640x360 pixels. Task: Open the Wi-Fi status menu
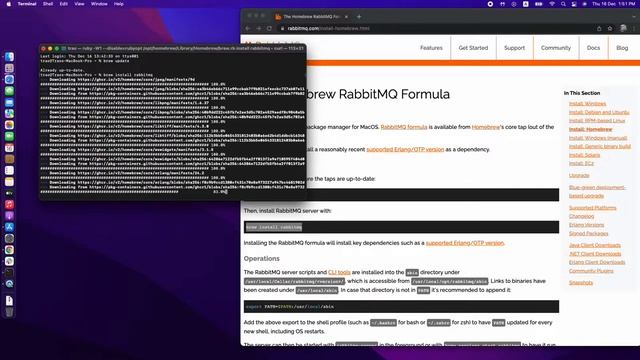[552, 4]
